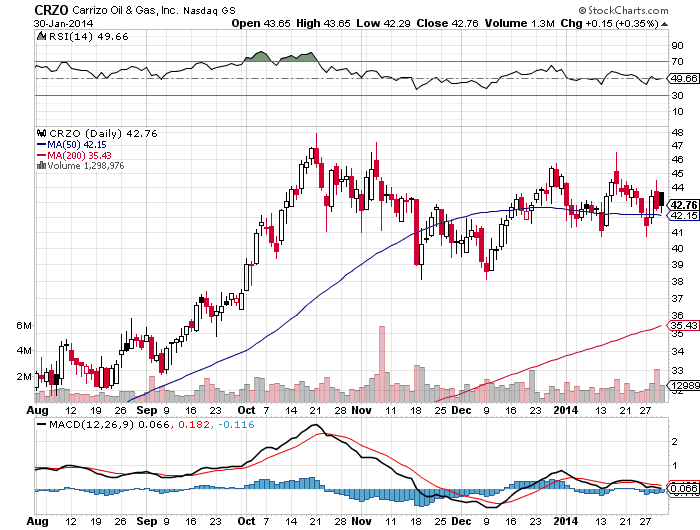Viewport: 700px width, 530px height.
Task: Click Dec on the price chart date axis
Action: [461, 410]
